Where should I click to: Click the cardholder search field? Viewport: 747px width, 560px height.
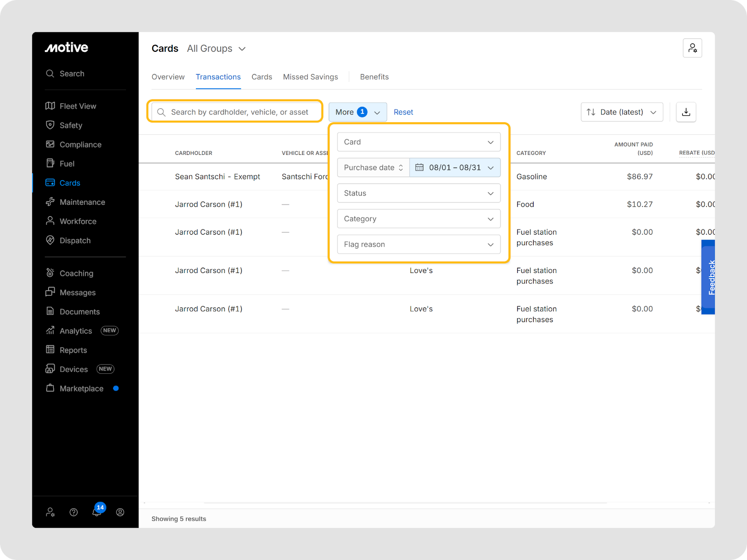[239, 112]
